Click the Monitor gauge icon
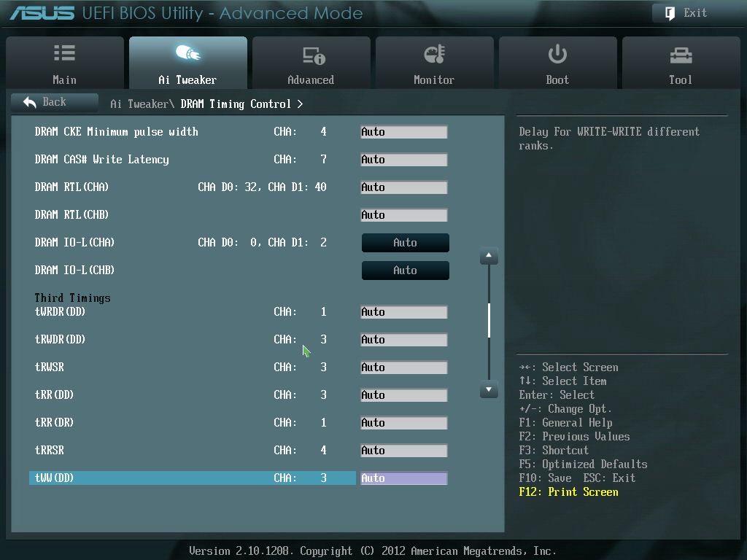 coord(435,54)
